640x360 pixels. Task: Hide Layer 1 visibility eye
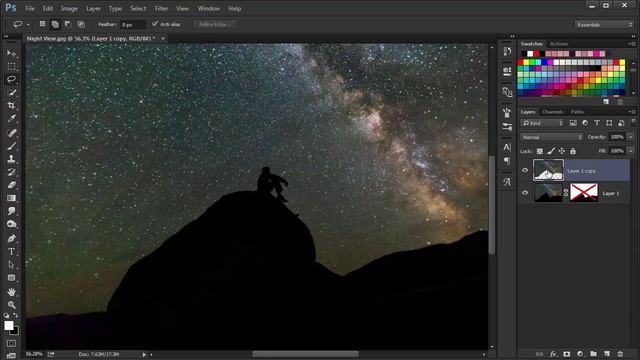click(525, 193)
